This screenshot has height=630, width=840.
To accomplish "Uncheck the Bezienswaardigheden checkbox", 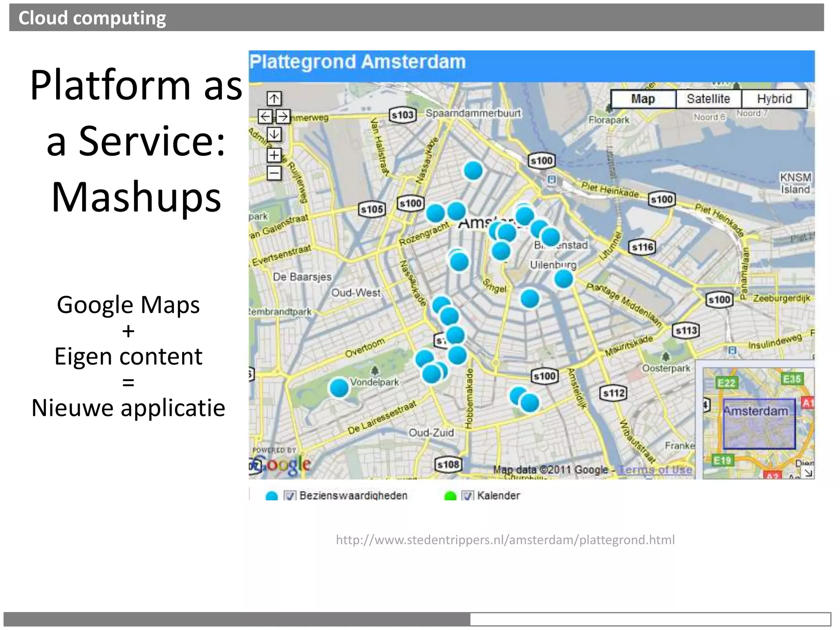I will coord(290,496).
